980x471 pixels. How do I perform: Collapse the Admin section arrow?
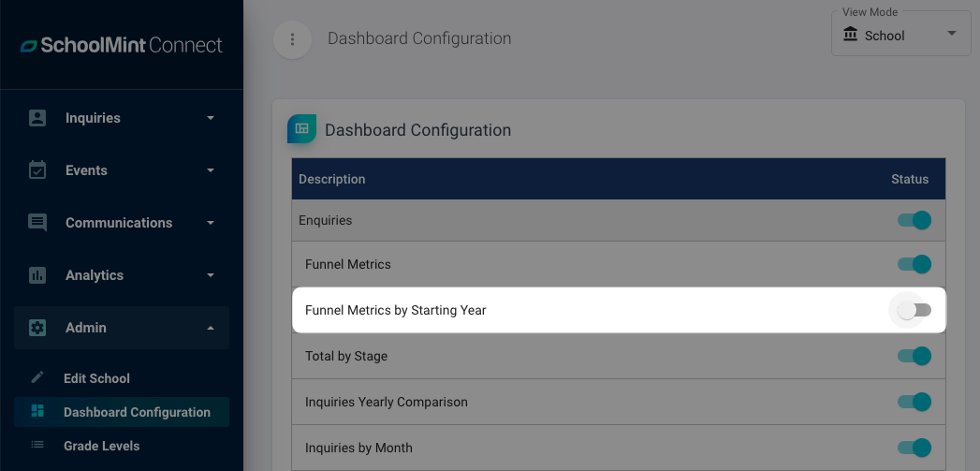(x=211, y=328)
